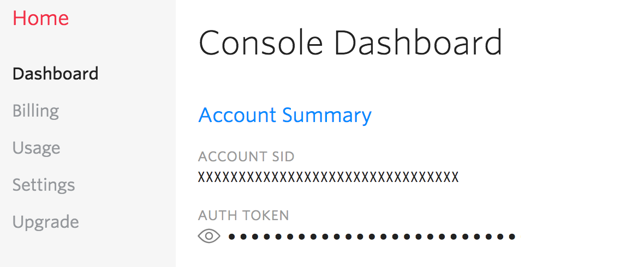The width and height of the screenshot is (644, 267).
Task: Click the AUTH TOKEN field label
Action: click(x=243, y=216)
